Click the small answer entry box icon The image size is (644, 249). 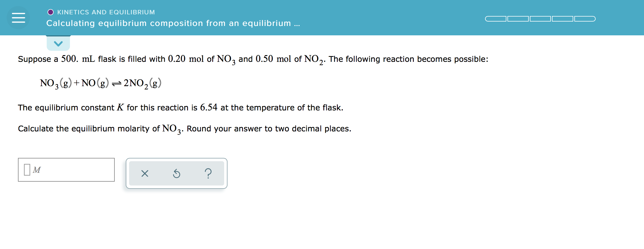click(27, 170)
